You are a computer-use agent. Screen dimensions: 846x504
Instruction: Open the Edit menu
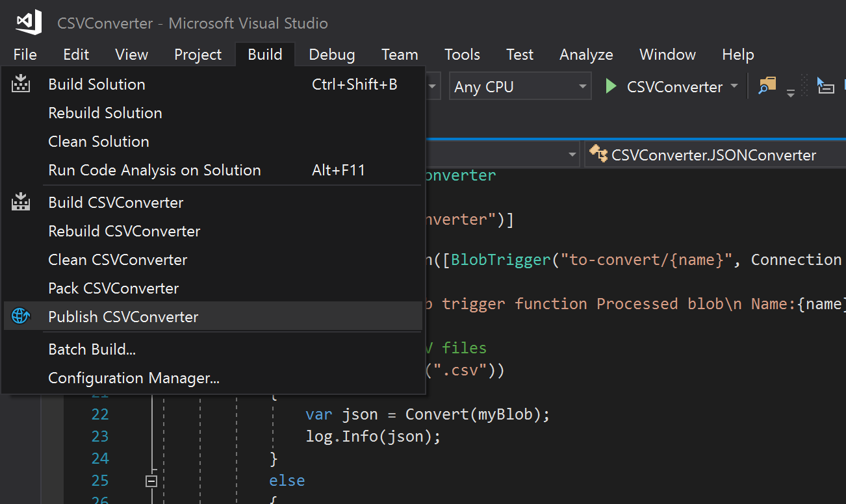[x=76, y=55]
